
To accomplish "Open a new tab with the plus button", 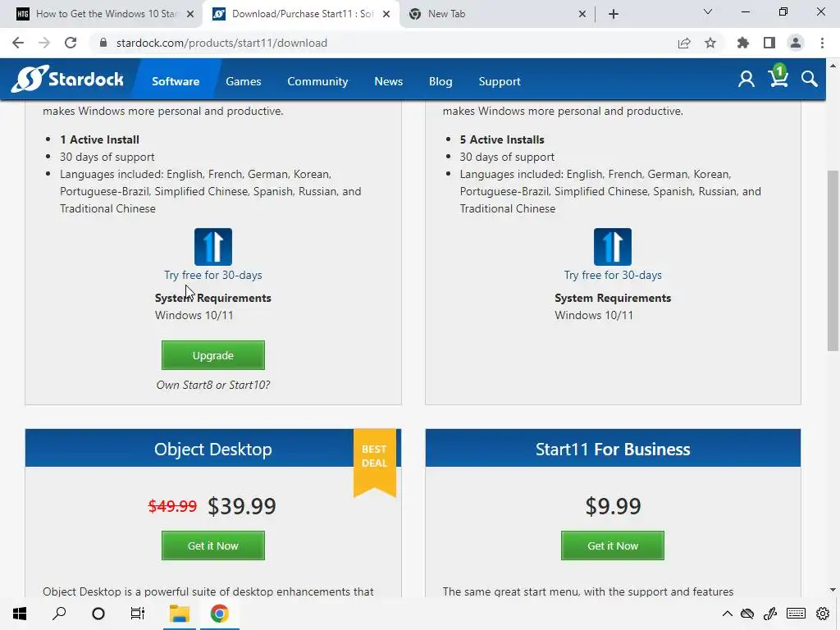I will click(614, 14).
